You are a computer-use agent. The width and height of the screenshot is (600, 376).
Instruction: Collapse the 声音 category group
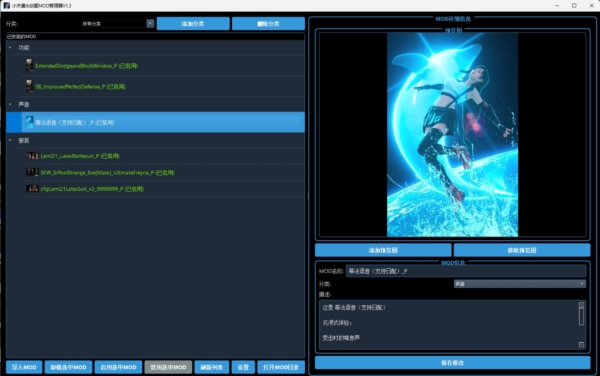[10, 104]
